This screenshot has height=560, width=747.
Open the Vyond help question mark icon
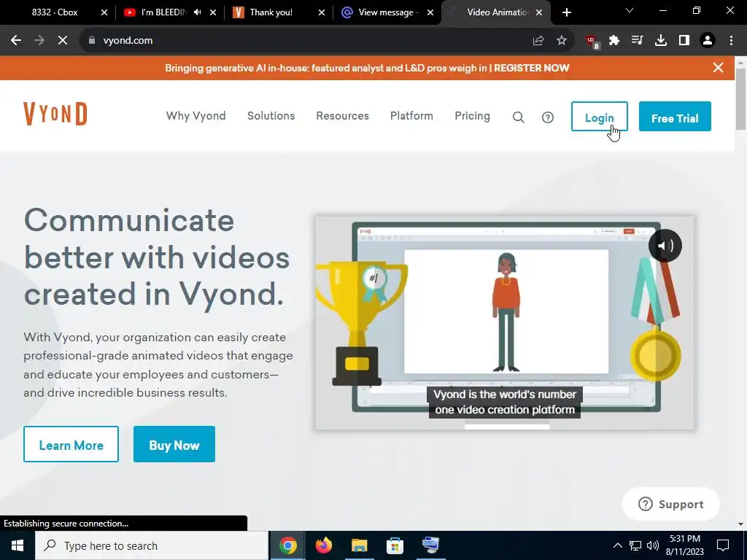coord(548,117)
